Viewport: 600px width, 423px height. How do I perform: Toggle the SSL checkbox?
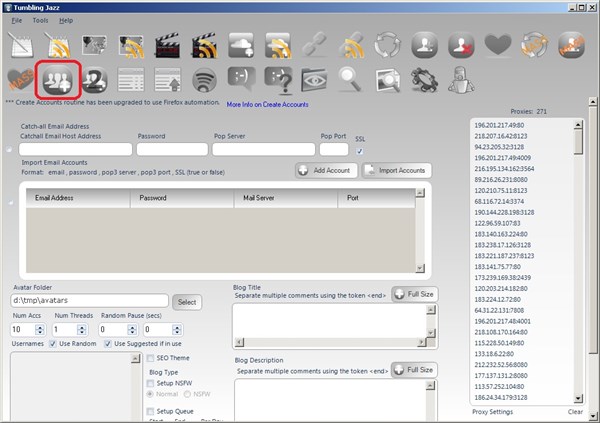[x=360, y=151]
